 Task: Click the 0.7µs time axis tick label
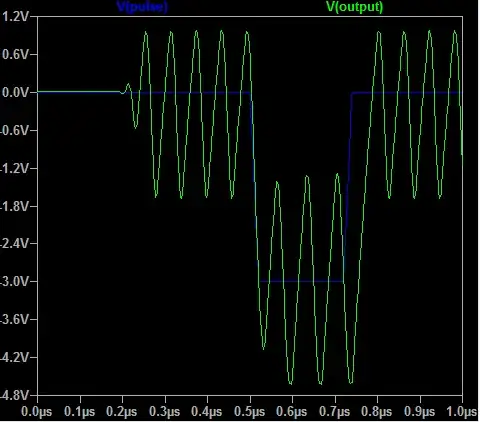[335, 412]
